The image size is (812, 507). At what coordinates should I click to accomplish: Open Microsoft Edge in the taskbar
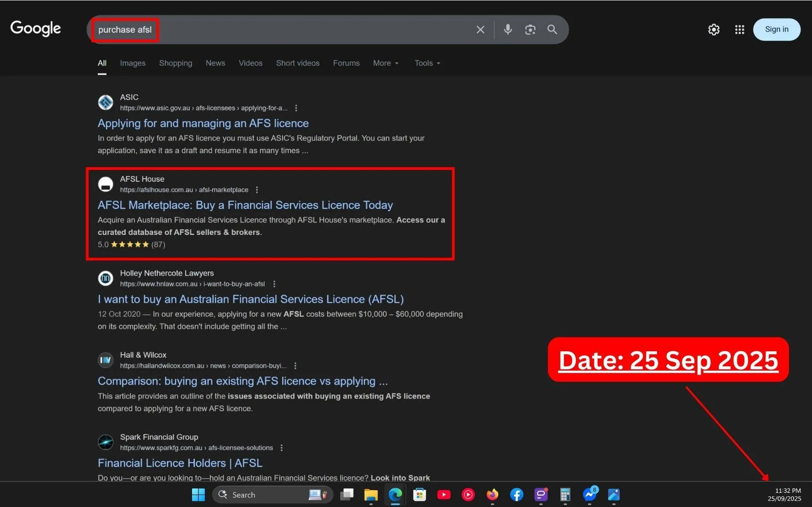[x=395, y=495]
